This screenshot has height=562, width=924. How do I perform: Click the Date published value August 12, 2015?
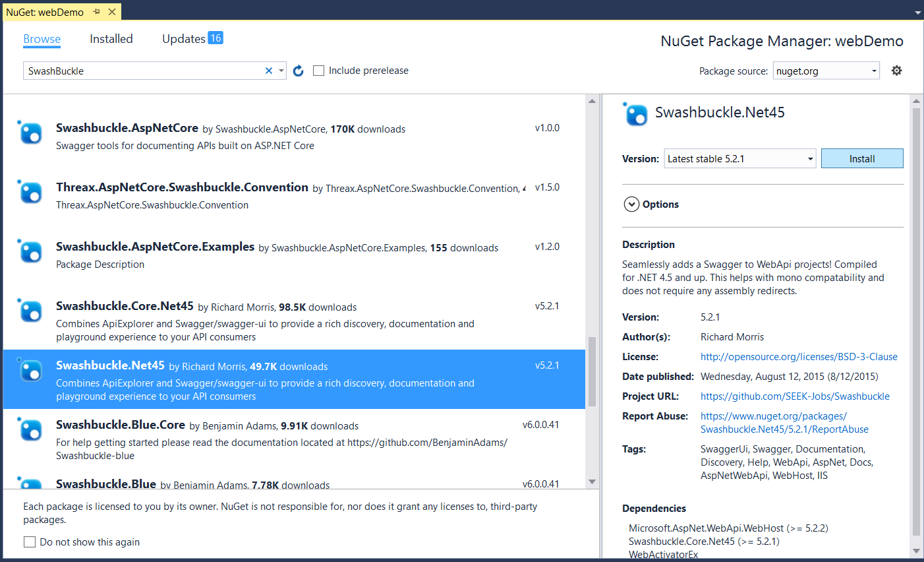tap(789, 377)
